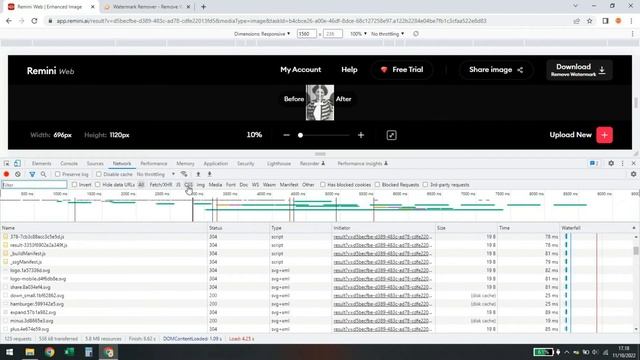Click the zoom slider handle

coord(300,135)
